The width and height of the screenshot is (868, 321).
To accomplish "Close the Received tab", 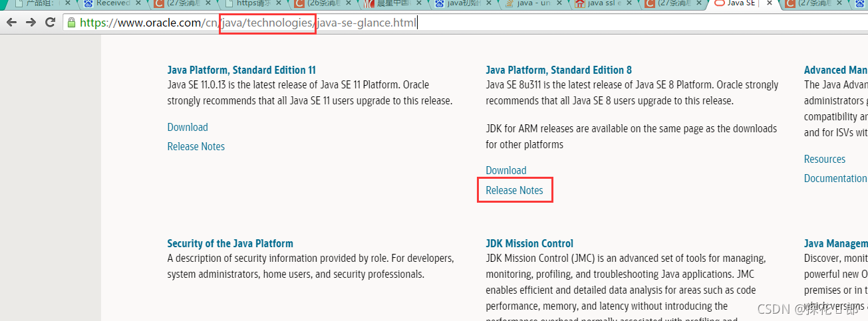I will (138, 3).
